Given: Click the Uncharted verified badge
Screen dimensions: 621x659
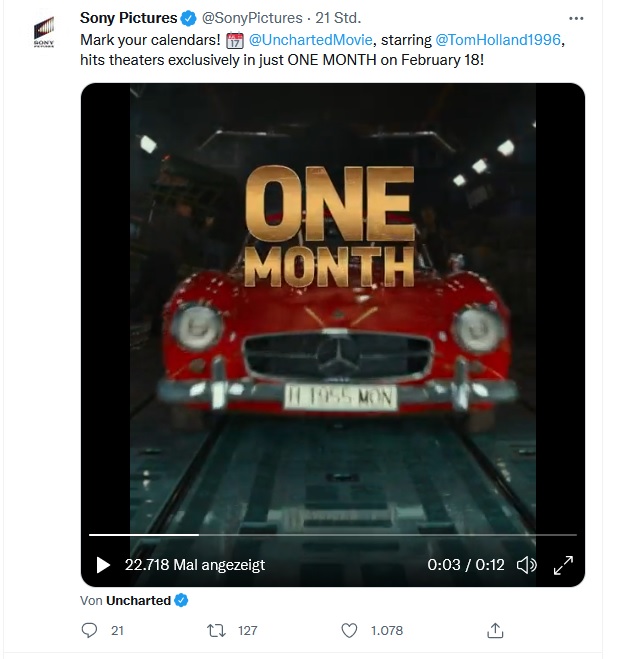Looking at the screenshot, I should (x=182, y=600).
